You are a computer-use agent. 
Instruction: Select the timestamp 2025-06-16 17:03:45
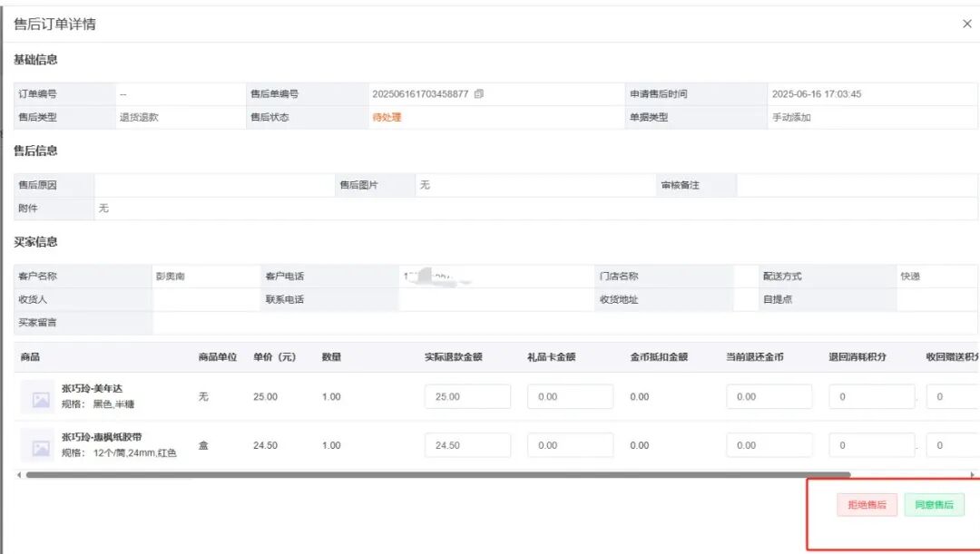point(817,93)
